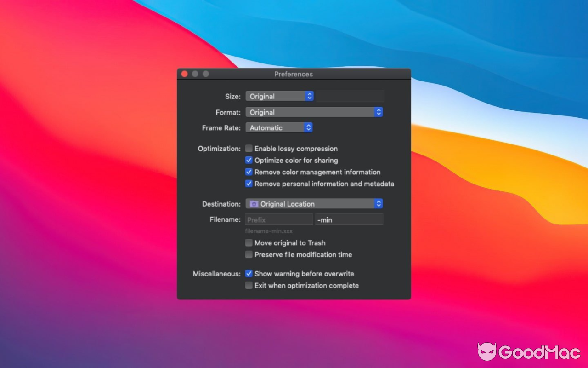Enable lossy compression
Screen dimensions: 588x368
click(x=249, y=148)
